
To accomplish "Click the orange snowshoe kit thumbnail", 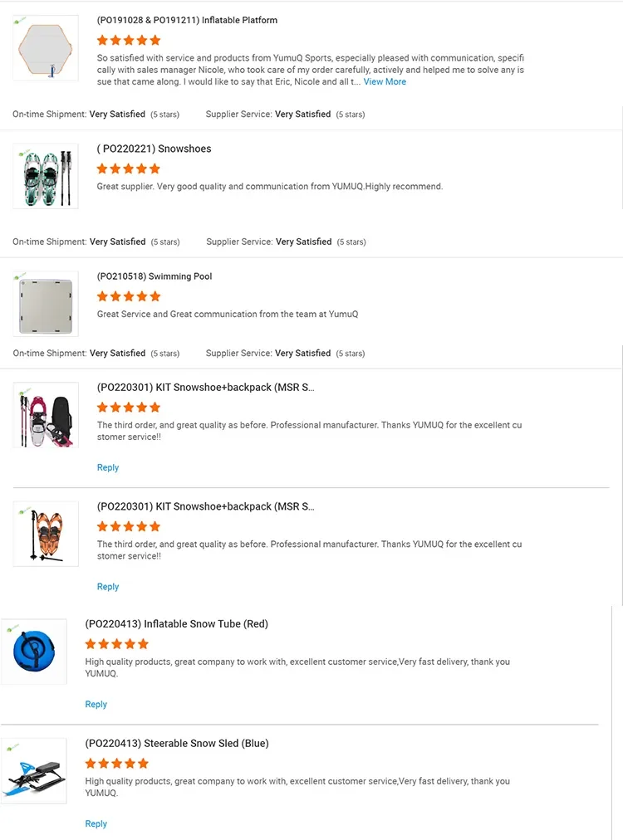I will [46, 534].
